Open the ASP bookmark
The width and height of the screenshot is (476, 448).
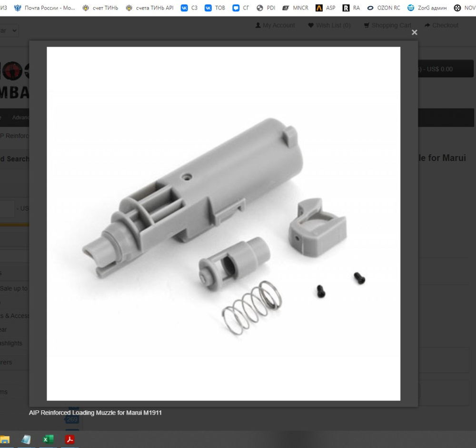click(x=326, y=8)
